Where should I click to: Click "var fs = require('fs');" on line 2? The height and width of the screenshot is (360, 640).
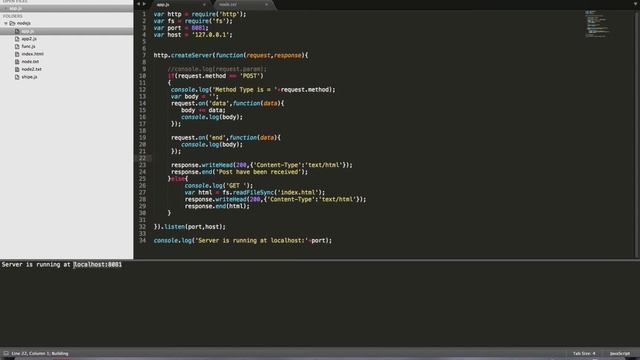coord(193,21)
